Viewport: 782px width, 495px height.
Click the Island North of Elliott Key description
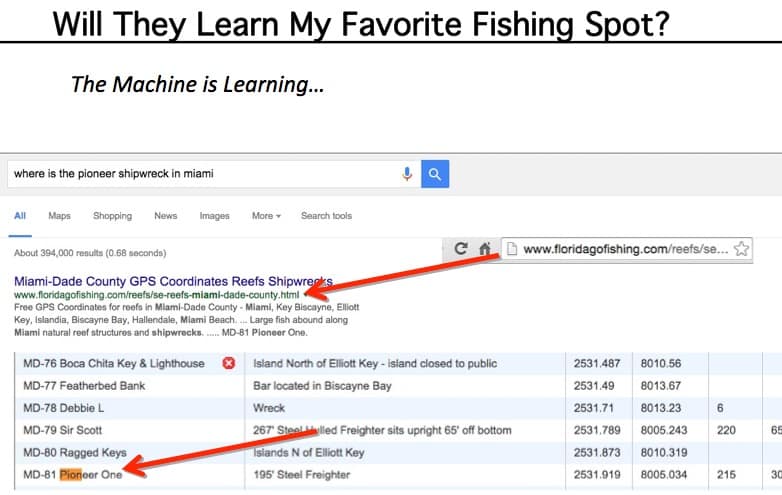[375, 363]
